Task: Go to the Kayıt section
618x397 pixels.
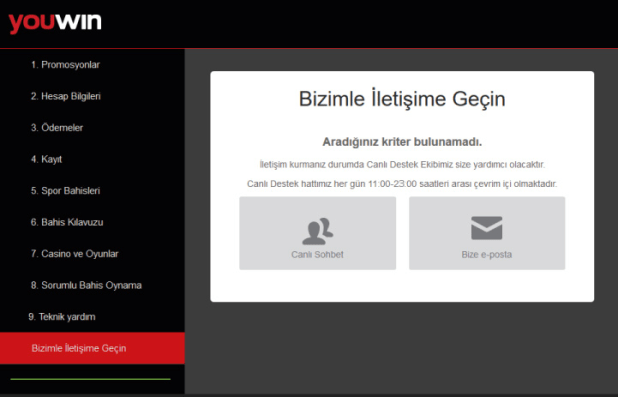Action: click(x=47, y=159)
